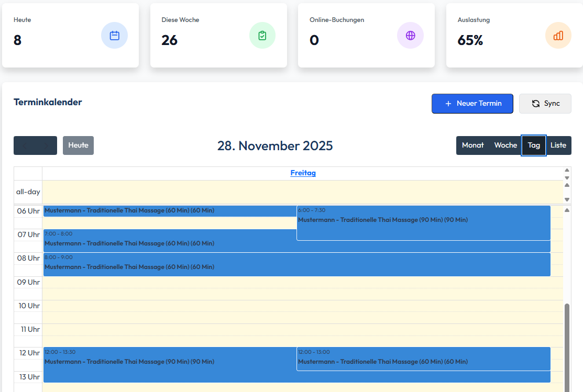Switch to Monat view
This screenshot has height=392, width=583.
point(472,145)
